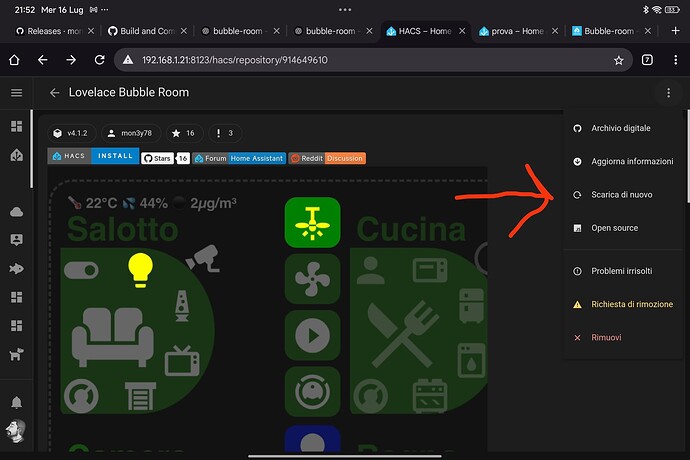Image resolution: width=690 pixels, height=460 pixels.
Task: Open the Forum Home Assistant badge
Action: coord(239,158)
